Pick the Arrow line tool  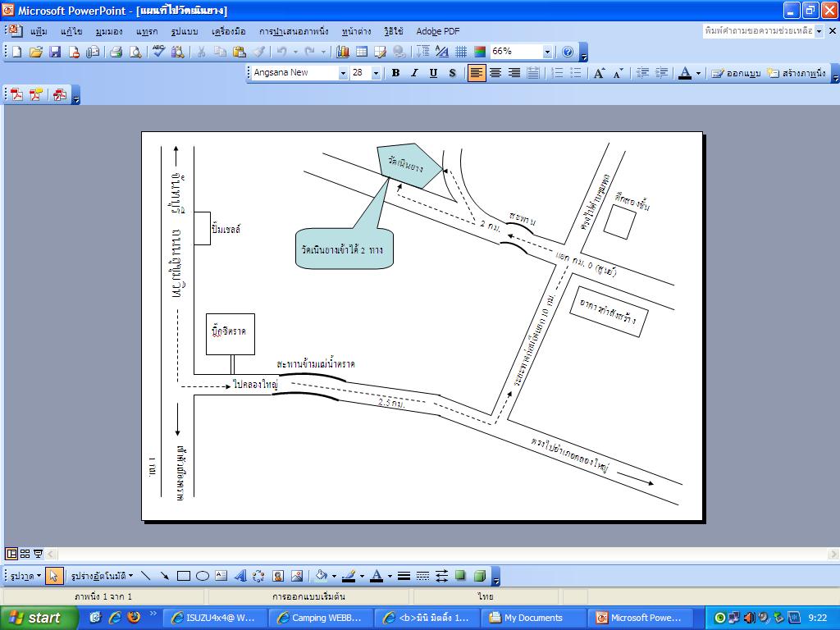pos(165,576)
